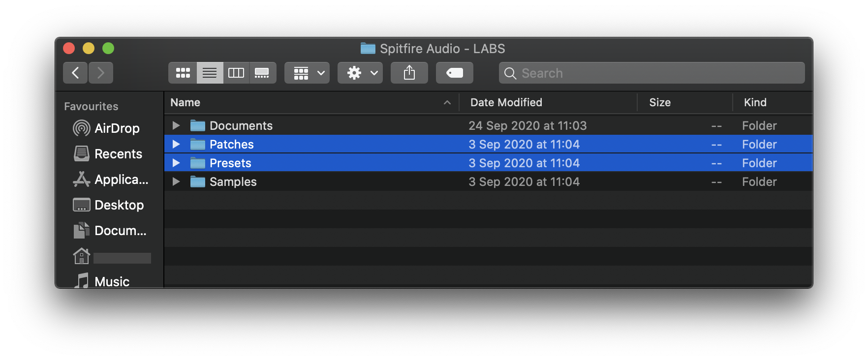Switch to gallery view
This screenshot has width=868, height=361.
pos(263,73)
